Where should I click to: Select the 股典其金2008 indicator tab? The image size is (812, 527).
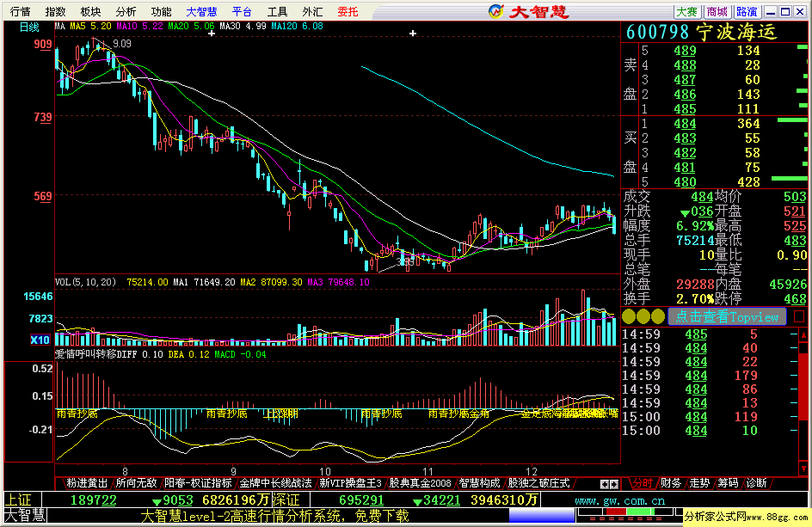pos(421,483)
